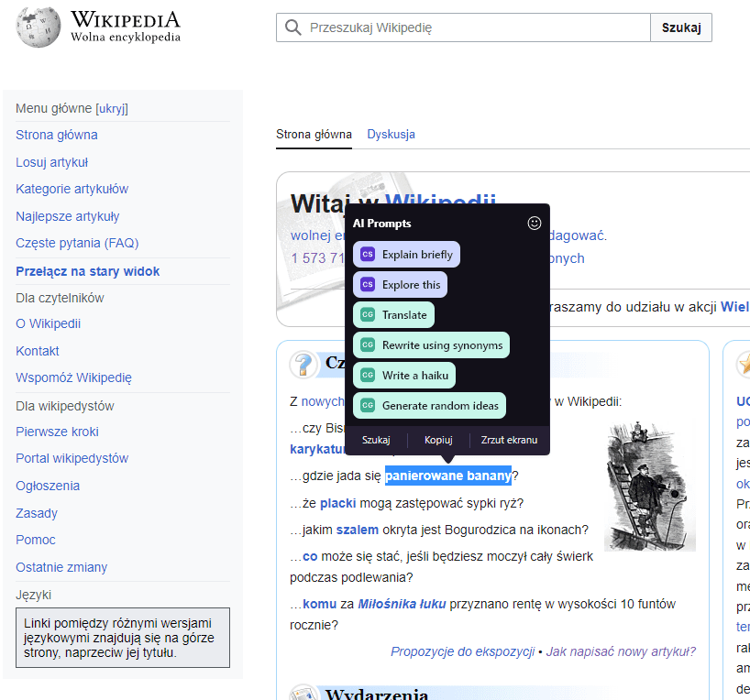The width and height of the screenshot is (750, 700).
Task: Switch to the Dyskusja tab
Action: click(391, 134)
